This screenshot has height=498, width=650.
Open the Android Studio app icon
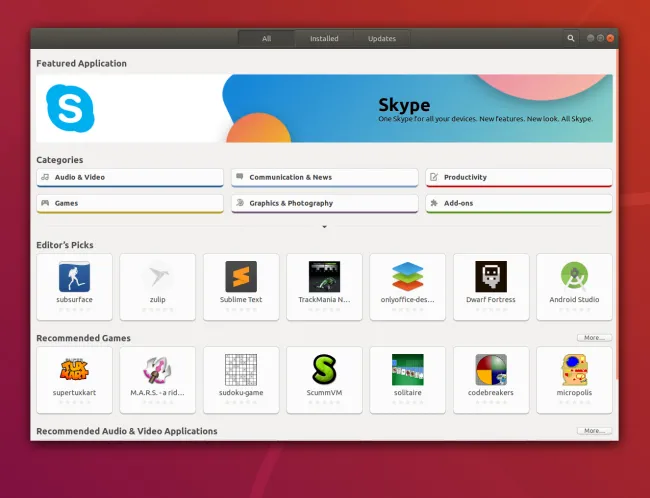click(574, 277)
